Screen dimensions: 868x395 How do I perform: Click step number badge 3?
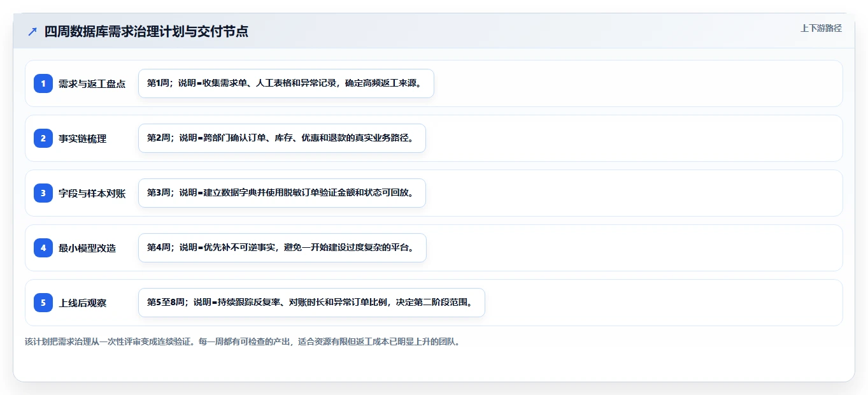click(x=43, y=193)
